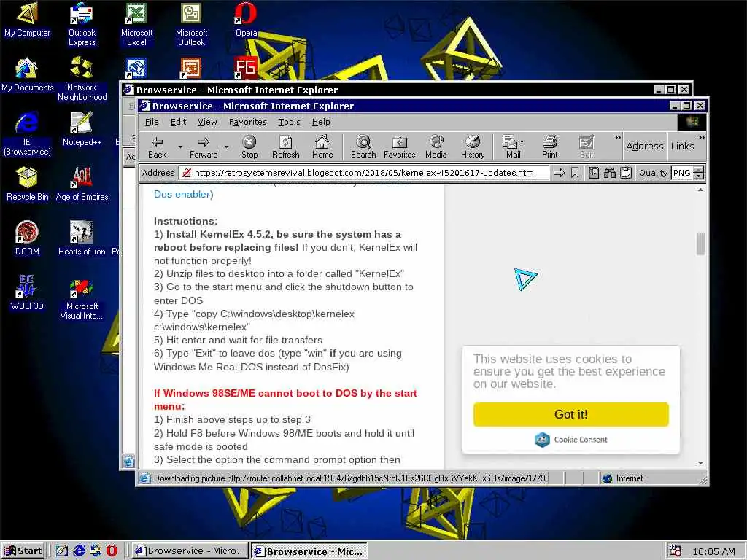
Task: Select the Age of Empires desktop icon
Action: point(82,184)
